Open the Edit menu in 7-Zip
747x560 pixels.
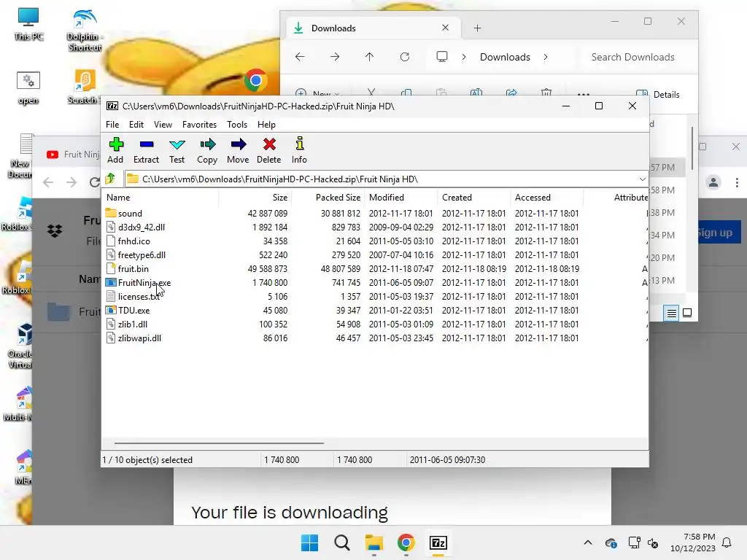[136, 124]
